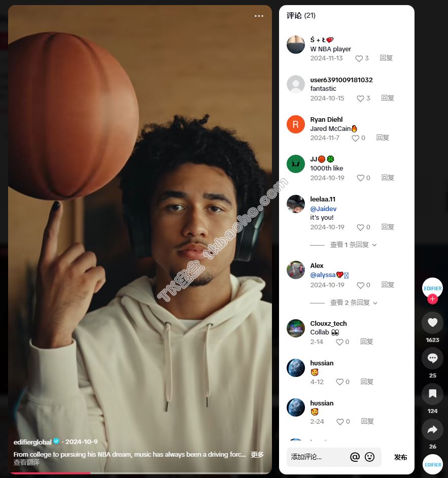Image resolution: width=448 pixels, height=478 pixels.
Task: Open the three-dot more options menu
Action: tap(259, 16)
